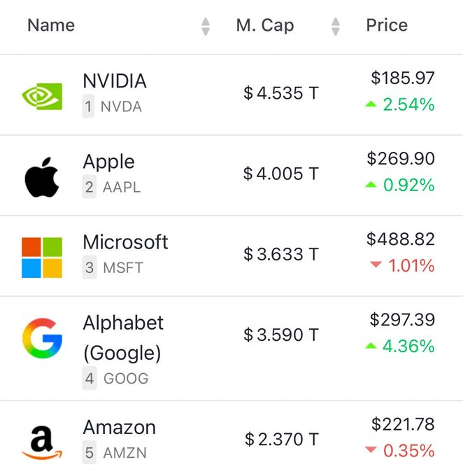
Task: Click Microsoft's $488.82 share price
Action: pyautogui.click(x=400, y=239)
